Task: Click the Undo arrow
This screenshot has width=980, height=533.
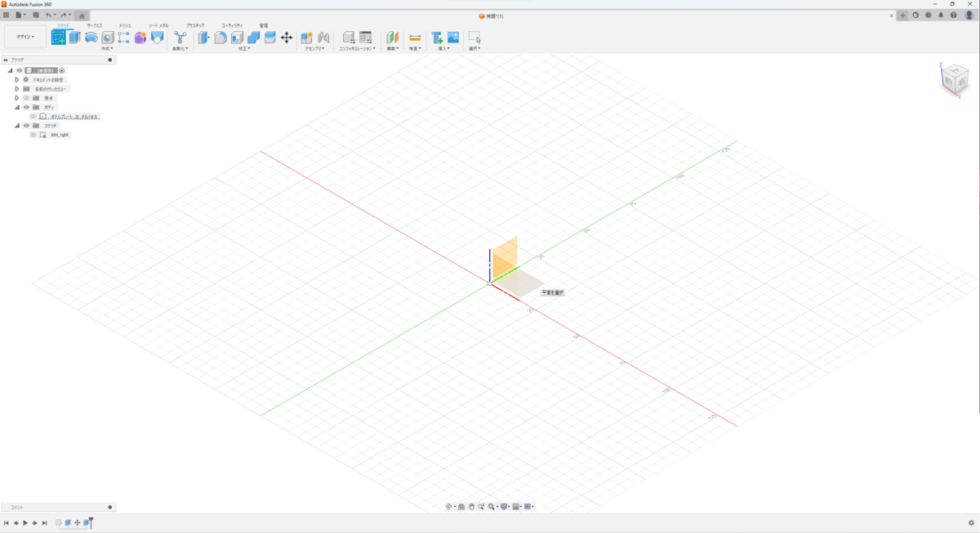Action: click(48, 16)
